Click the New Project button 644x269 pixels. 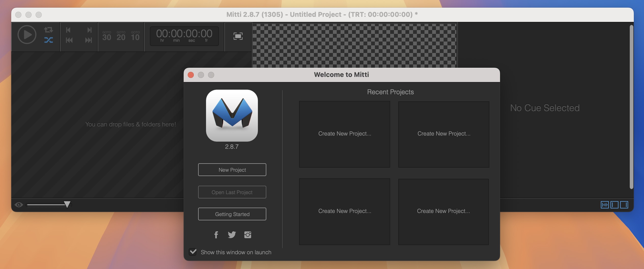[232, 169]
